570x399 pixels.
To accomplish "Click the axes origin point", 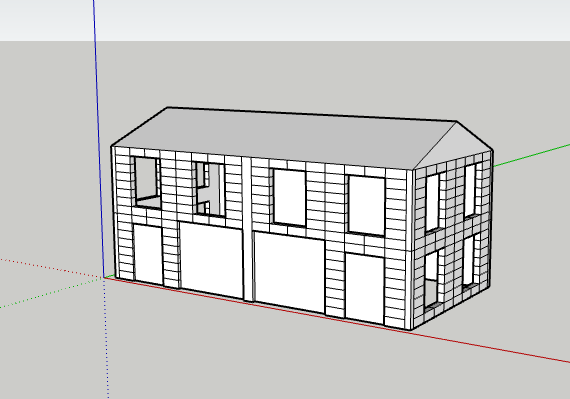I will (104, 278).
